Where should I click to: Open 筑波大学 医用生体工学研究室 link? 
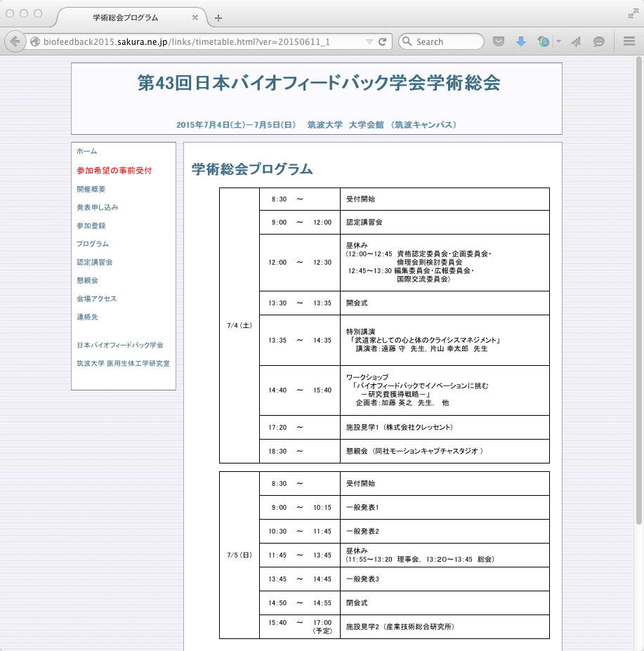123,363
